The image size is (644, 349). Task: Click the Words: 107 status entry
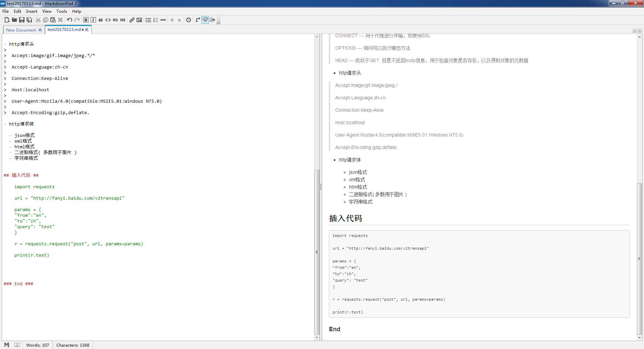point(38,345)
